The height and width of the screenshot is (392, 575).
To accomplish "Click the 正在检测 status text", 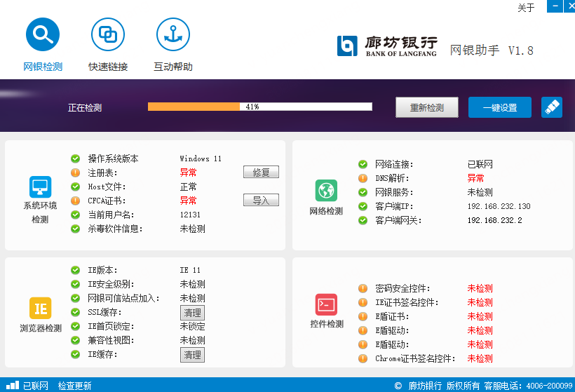I will (85, 108).
